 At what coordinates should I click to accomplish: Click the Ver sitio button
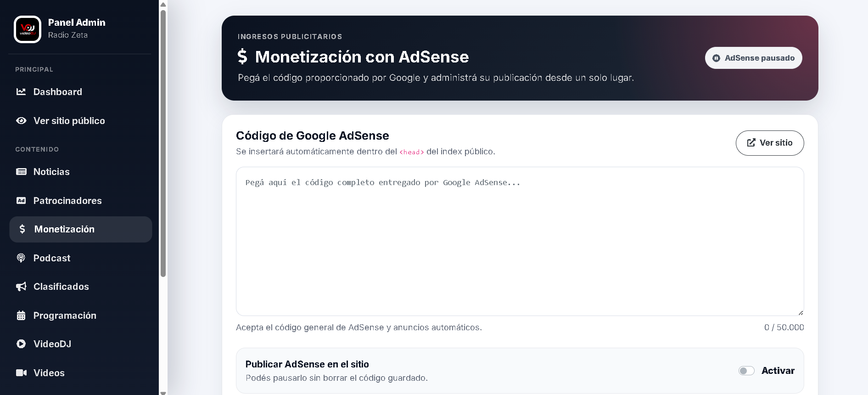[770, 143]
